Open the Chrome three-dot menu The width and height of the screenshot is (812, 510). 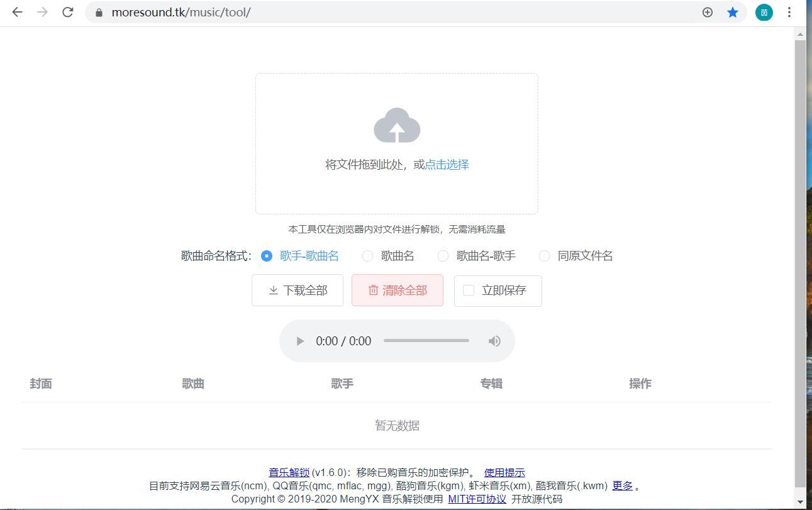(789, 11)
